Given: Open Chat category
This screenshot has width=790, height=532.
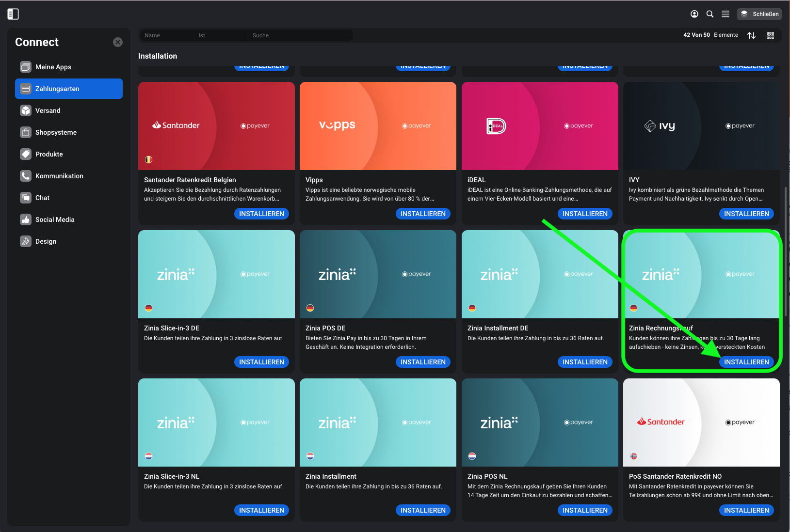Looking at the screenshot, I should 69,198.
